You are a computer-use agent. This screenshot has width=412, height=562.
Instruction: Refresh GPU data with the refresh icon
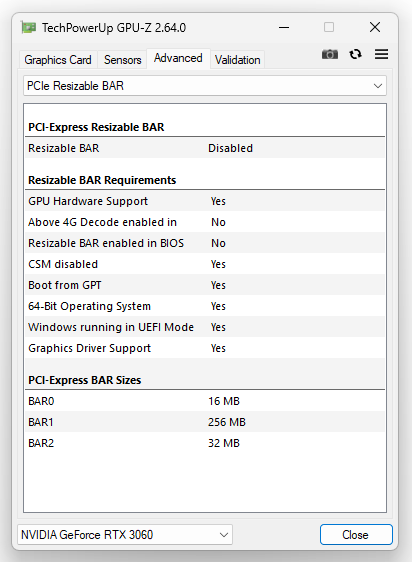355,54
